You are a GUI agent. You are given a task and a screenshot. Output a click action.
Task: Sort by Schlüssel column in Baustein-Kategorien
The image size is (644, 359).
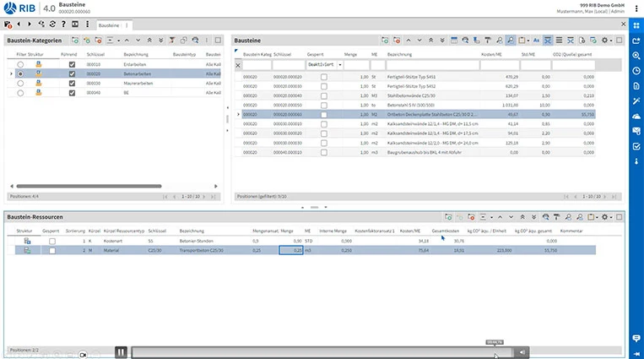point(95,54)
